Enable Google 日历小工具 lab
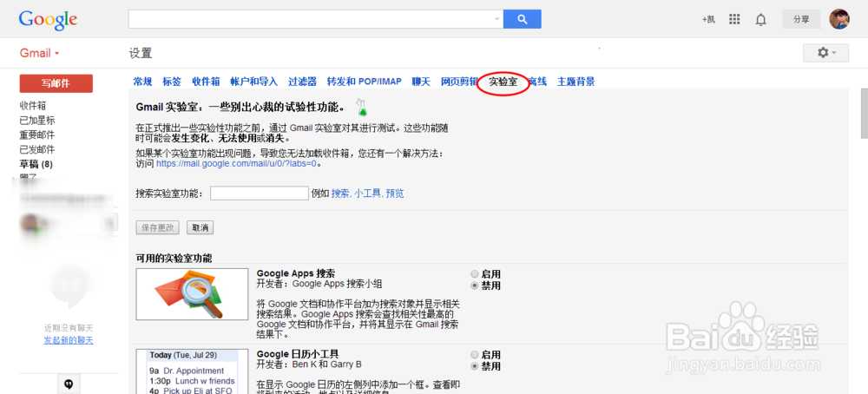Viewport: 868px width, 394px height. pos(475,355)
